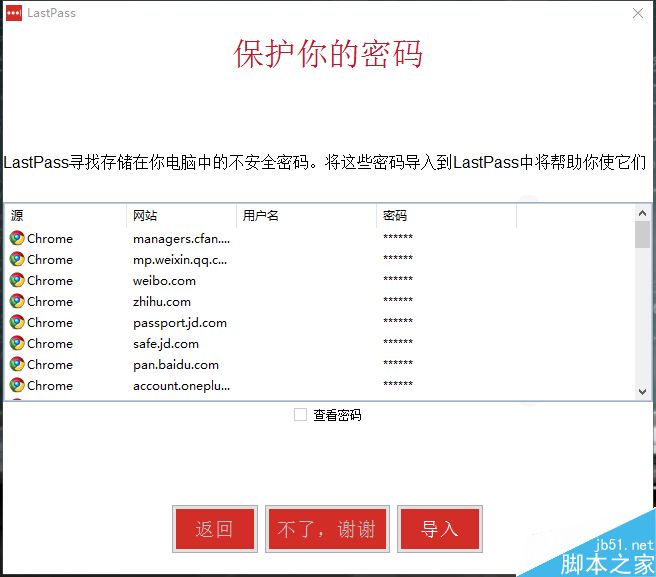Select the pan.baidu.com website entry
Image resolution: width=656 pixels, height=577 pixels.
(x=176, y=365)
